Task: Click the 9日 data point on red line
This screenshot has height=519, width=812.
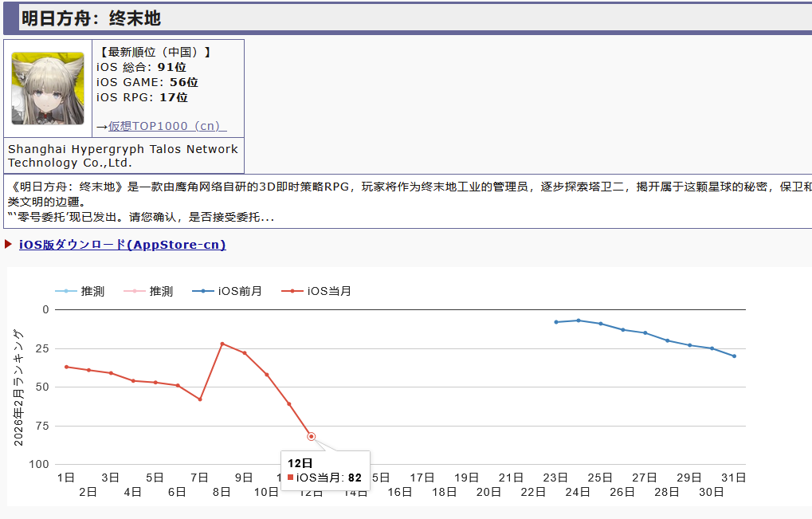Action: (x=245, y=353)
